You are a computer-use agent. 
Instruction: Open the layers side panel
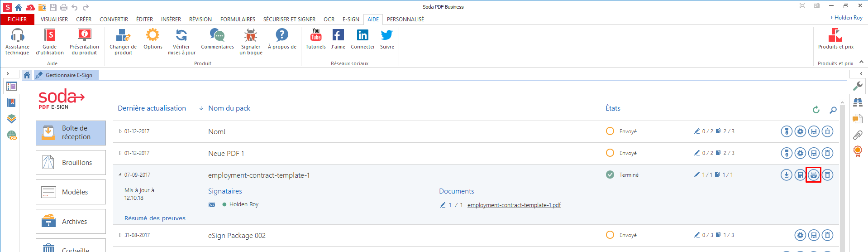coord(11,119)
